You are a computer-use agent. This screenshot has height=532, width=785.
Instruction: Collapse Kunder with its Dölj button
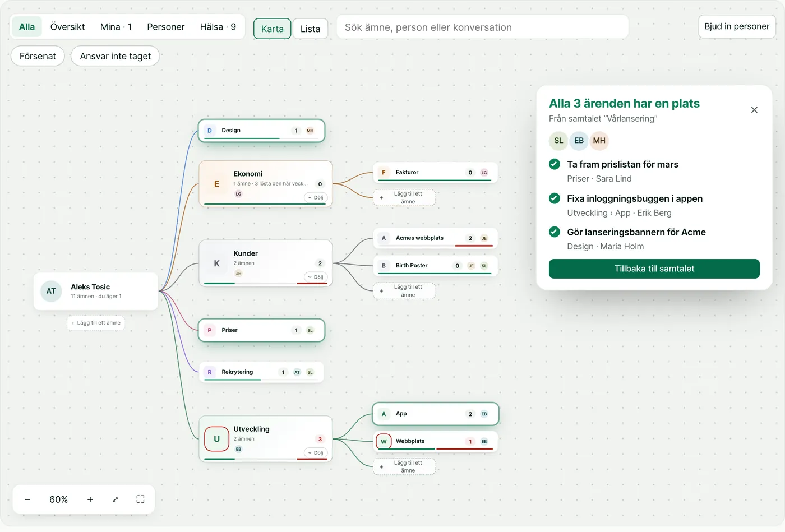click(316, 277)
